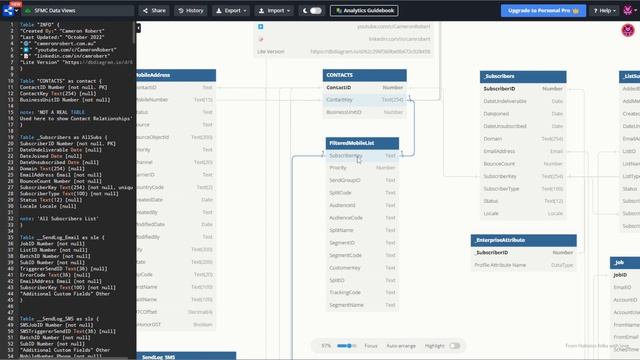Click the dbdiagram logo icon
The image size is (640, 360).
pyautogui.click(x=7, y=11)
